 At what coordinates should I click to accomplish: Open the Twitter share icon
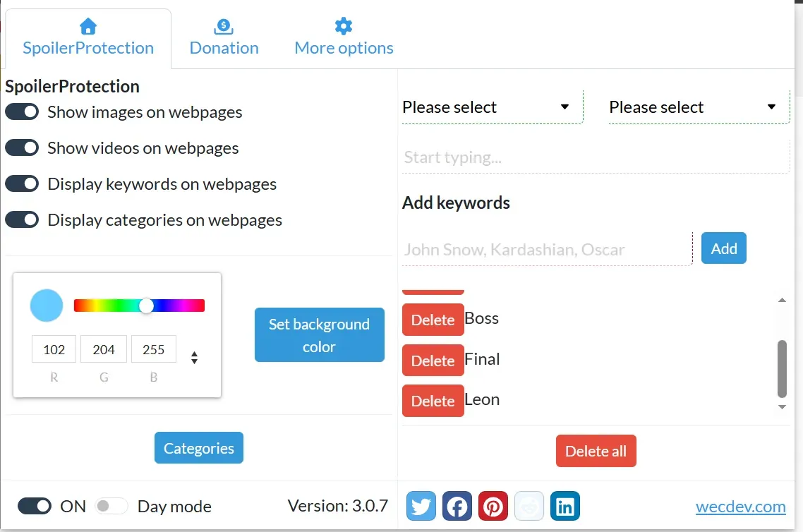coord(421,506)
